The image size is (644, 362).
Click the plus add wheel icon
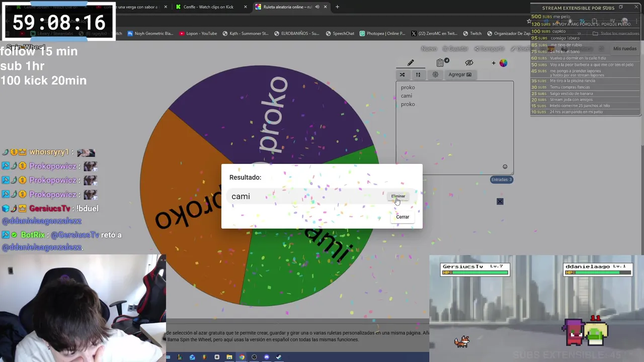click(494, 63)
